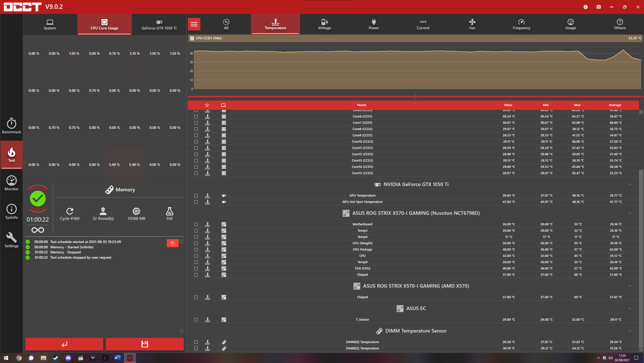Switch to the Usage tab

click(570, 24)
